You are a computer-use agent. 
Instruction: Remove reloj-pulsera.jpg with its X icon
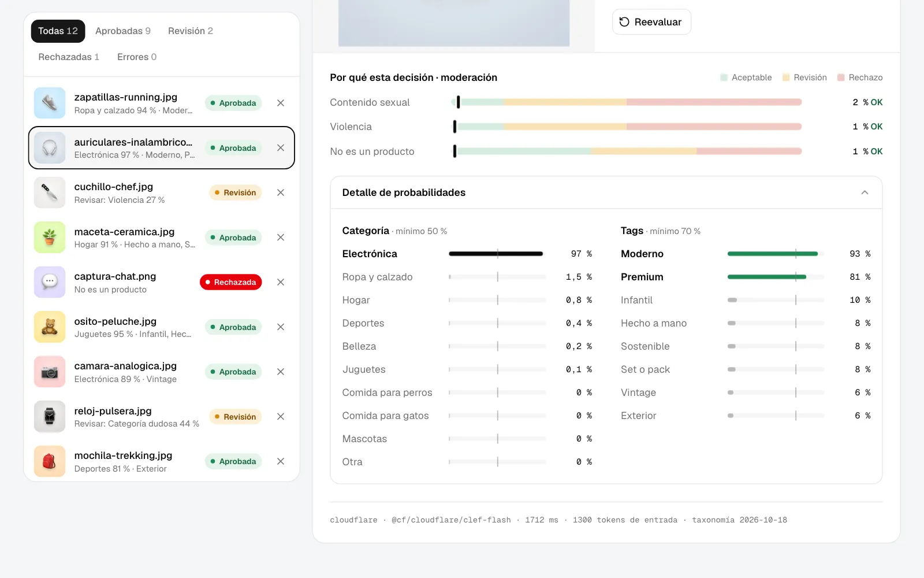pos(281,417)
